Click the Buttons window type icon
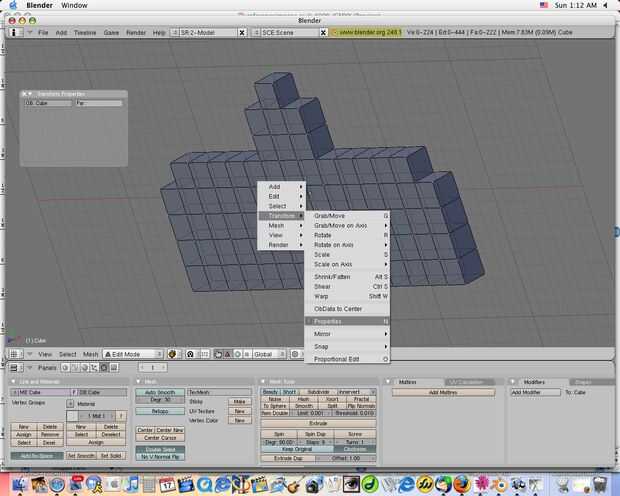The width and height of the screenshot is (620, 496). click(14, 368)
